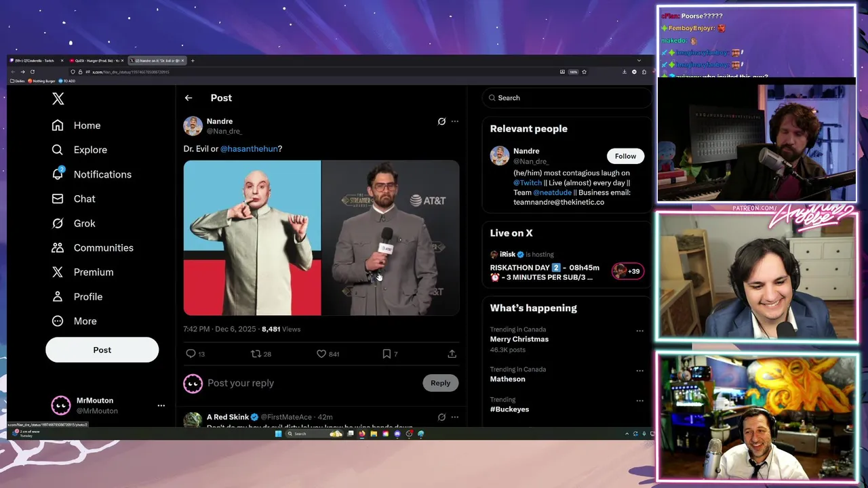Open the @hasanthehun mention link

point(249,148)
